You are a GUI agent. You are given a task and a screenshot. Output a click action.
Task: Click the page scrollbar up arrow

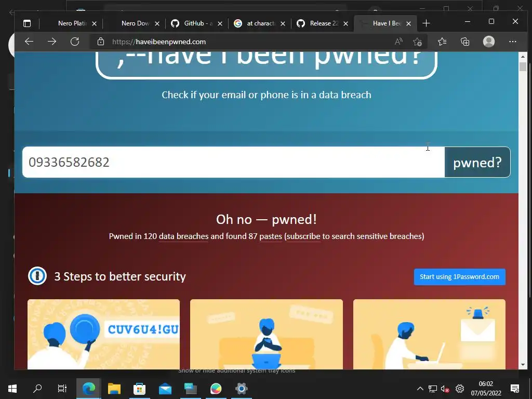pyautogui.click(x=523, y=57)
